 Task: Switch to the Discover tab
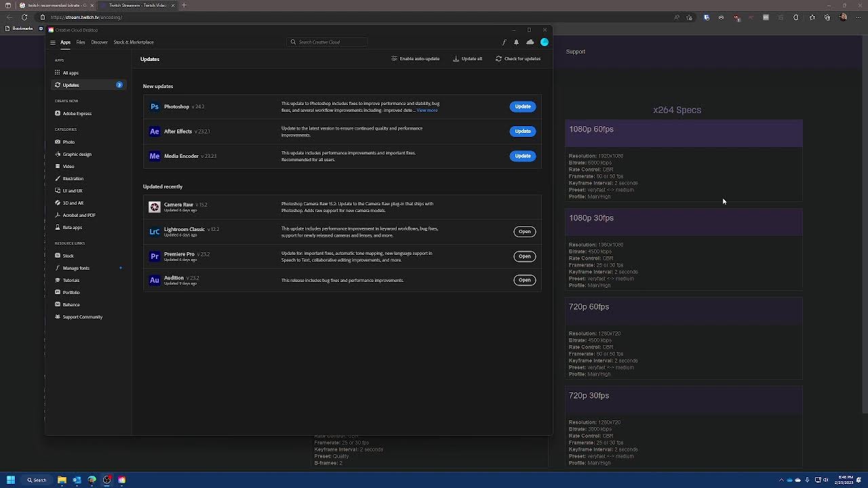99,43
